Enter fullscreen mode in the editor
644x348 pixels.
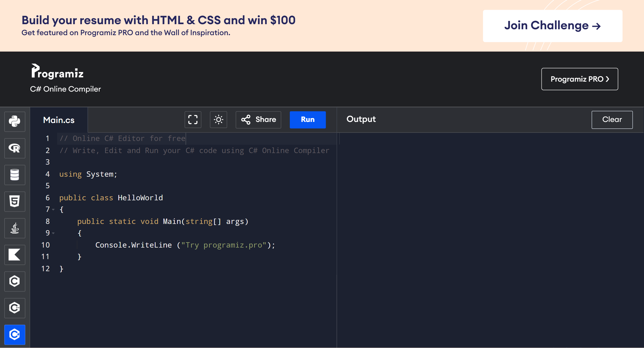coord(193,120)
